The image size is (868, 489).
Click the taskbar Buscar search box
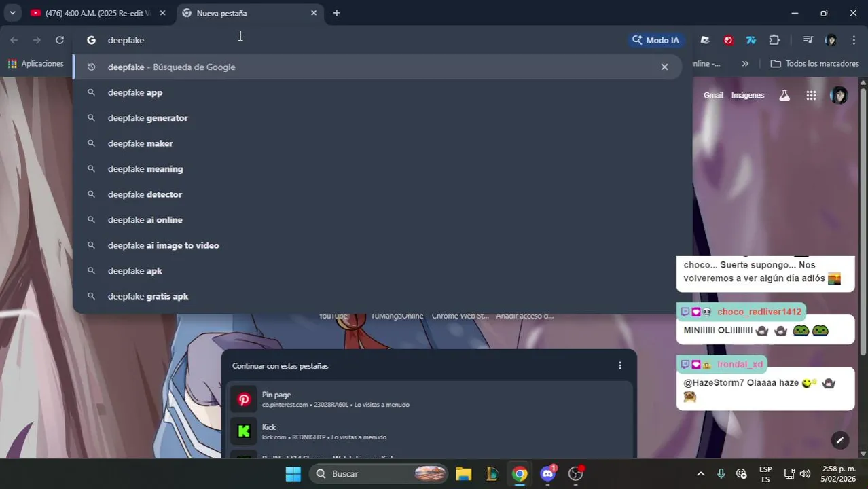pyautogui.click(x=379, y=474)
